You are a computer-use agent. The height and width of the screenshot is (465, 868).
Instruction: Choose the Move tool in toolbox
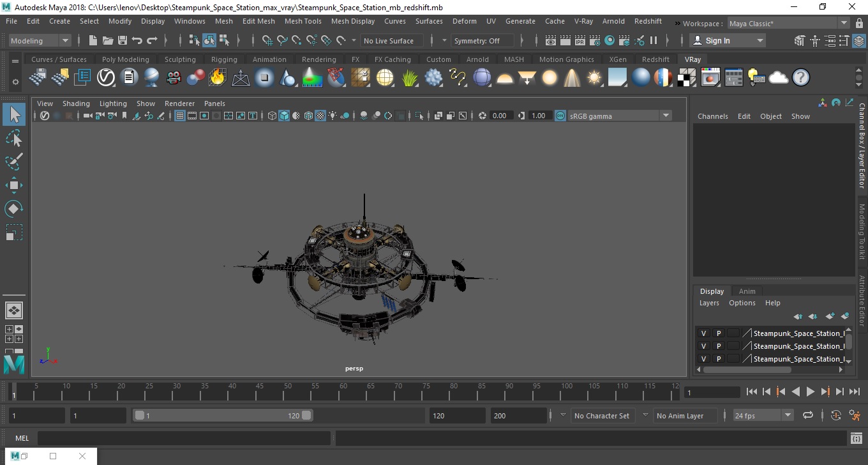pos(14,185)
